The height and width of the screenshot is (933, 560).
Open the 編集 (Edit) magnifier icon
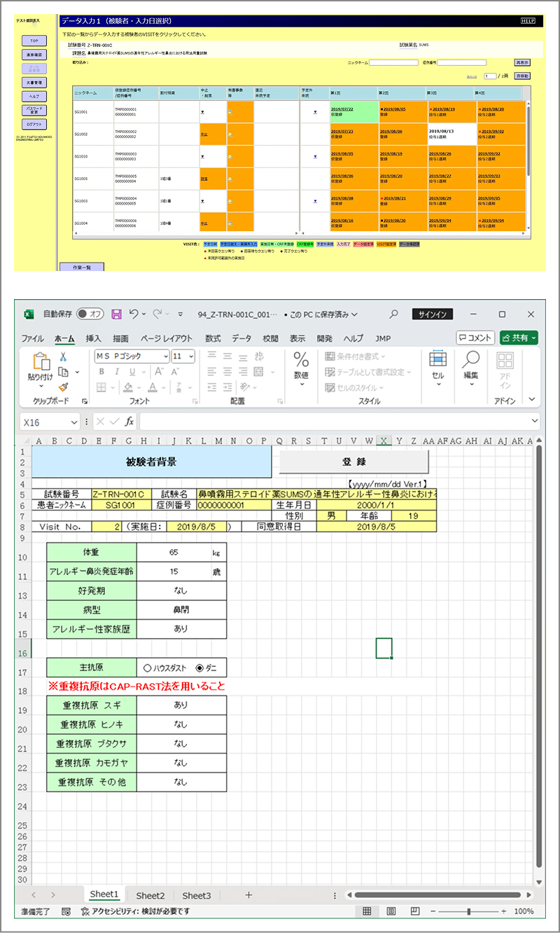click(x=471, y=361)
